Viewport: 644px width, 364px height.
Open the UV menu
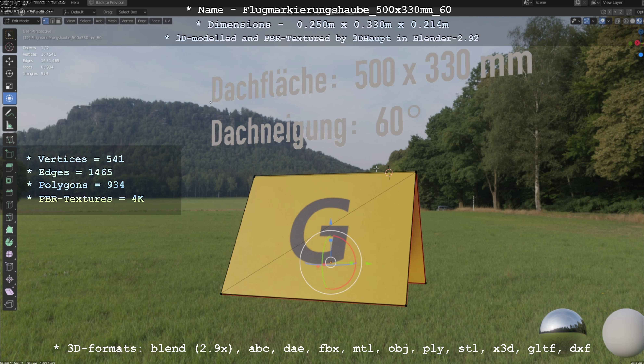[167, 21]
